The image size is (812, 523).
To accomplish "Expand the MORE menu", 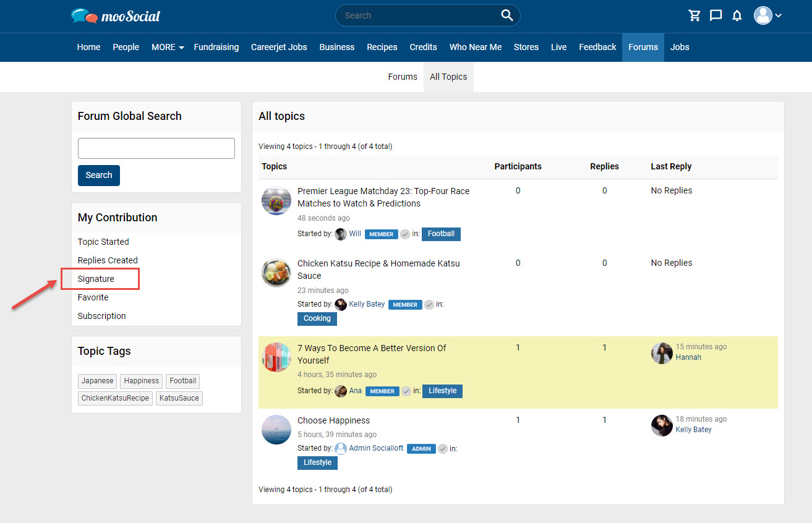I will tap(168, 47).
